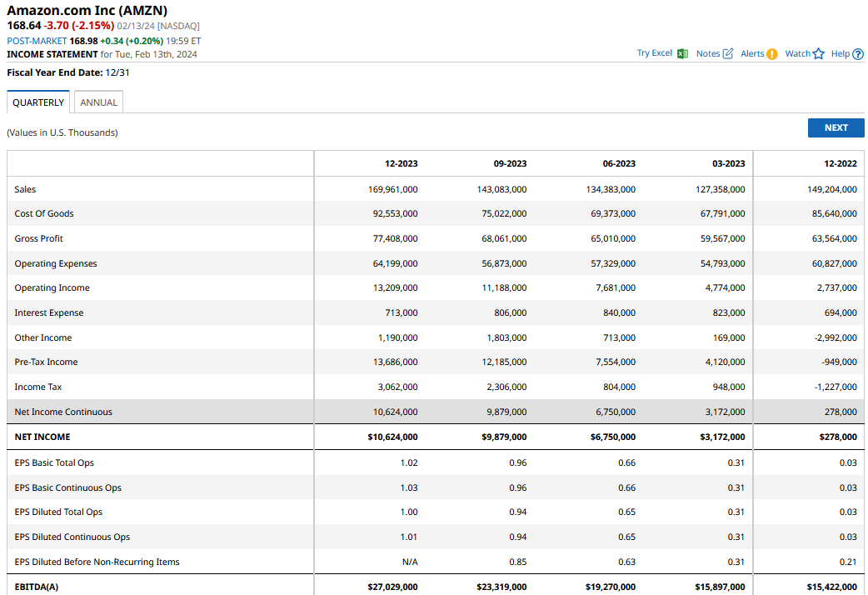Click the Excel spreadsheet icon
This screenshot has width=868, height=595.
point(682,53)
